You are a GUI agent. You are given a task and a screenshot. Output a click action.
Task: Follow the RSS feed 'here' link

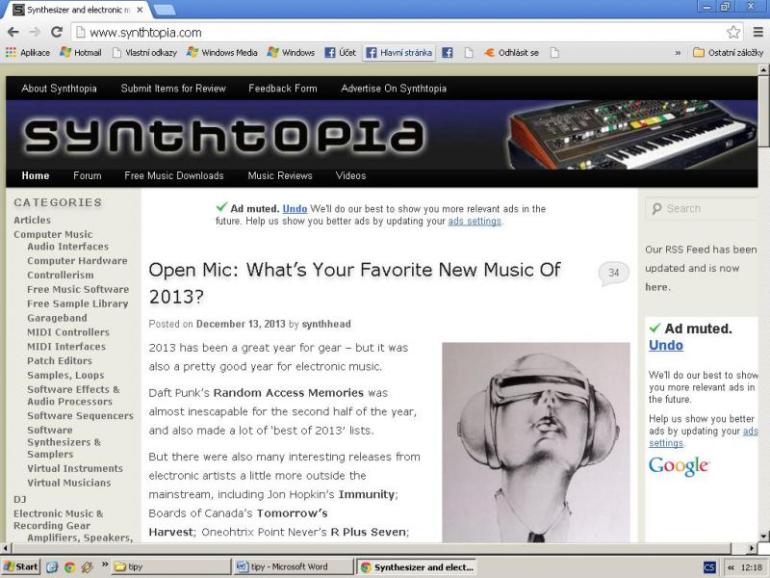(x=657, y=287)
